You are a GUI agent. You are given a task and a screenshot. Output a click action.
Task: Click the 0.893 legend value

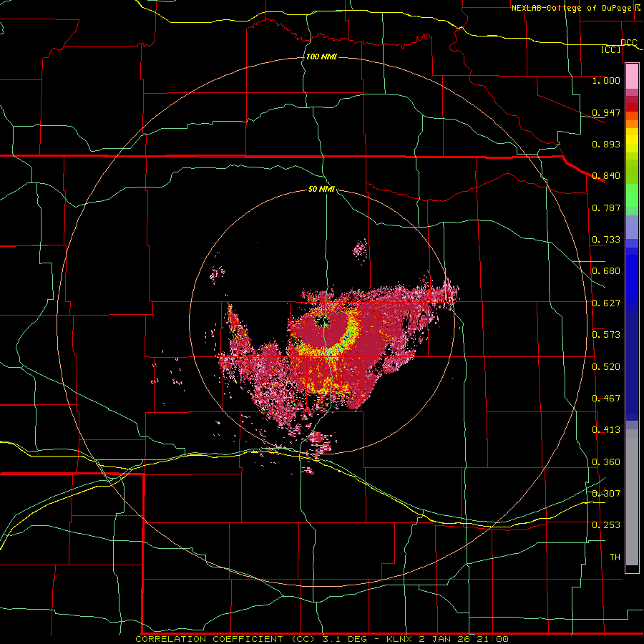click(x=606, y=144)
